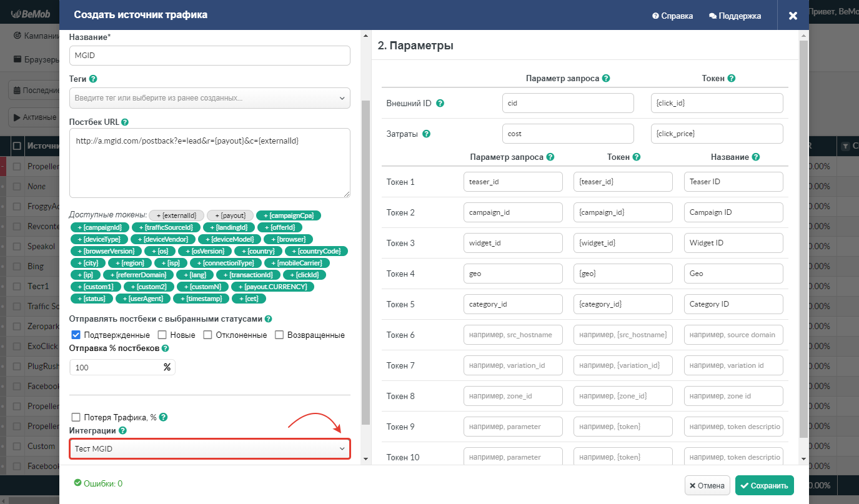This screenshot has width=859, height=504.
Task: Add the {countryCode} token
Action: pos(317,251)
